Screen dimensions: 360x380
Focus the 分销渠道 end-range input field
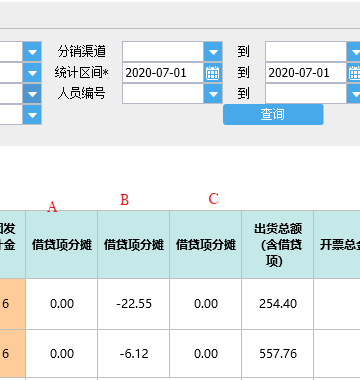[x=306, y=52]
